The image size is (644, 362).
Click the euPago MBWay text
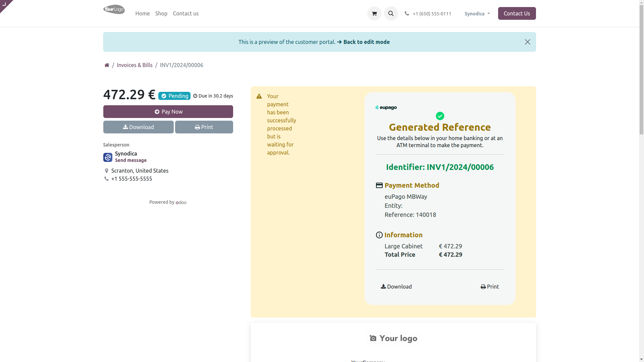pyautogui.click(x=406, y=196)
